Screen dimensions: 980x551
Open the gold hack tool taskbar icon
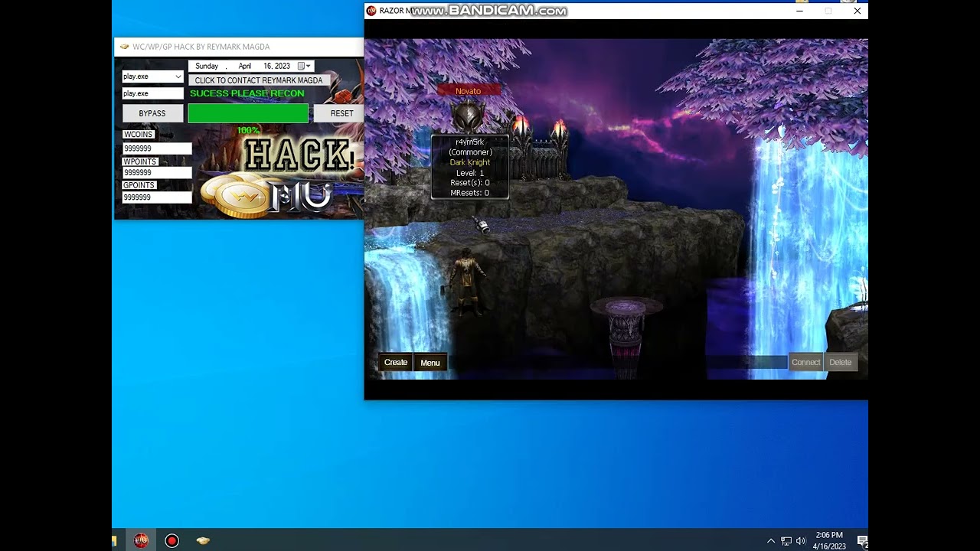tap(203, 540)
